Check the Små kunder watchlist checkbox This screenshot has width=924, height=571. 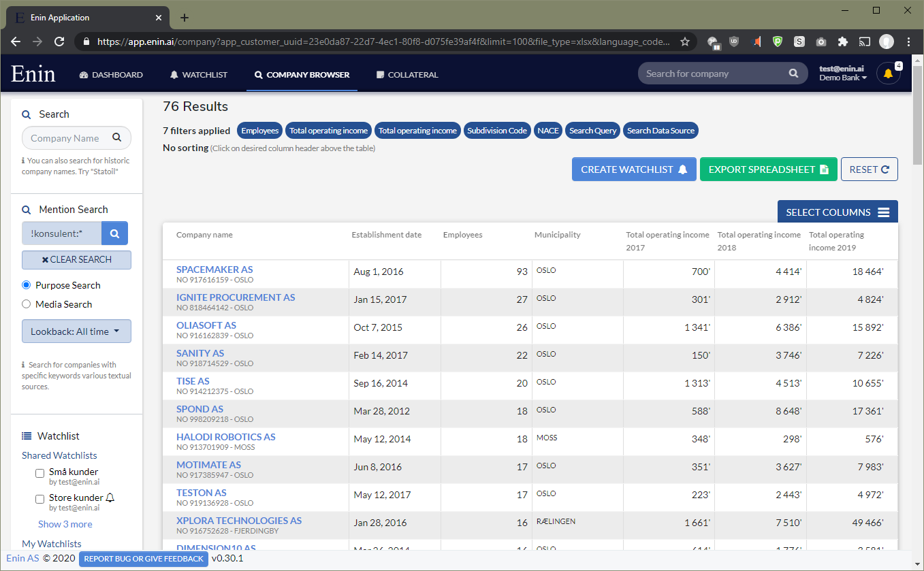[40, 473]
